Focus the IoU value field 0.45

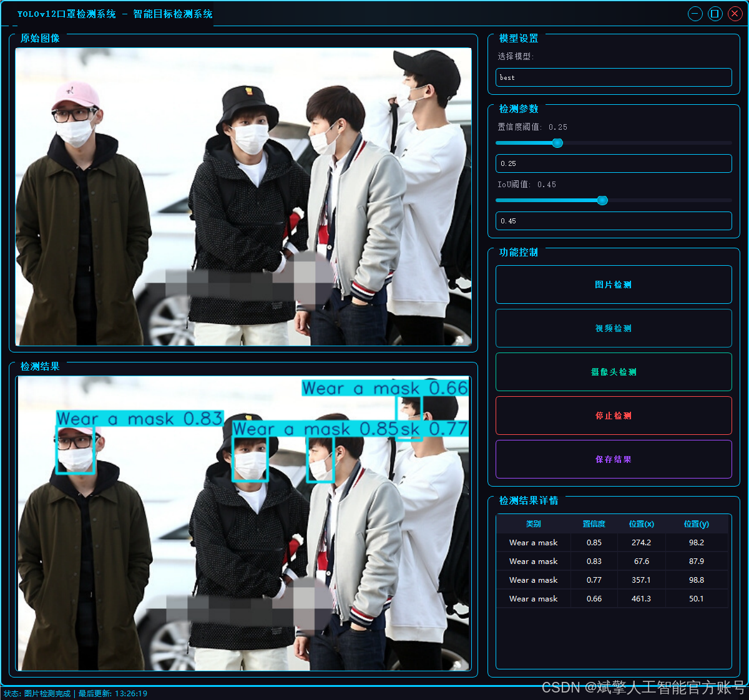pyautogui.click(x=614, y=221)
